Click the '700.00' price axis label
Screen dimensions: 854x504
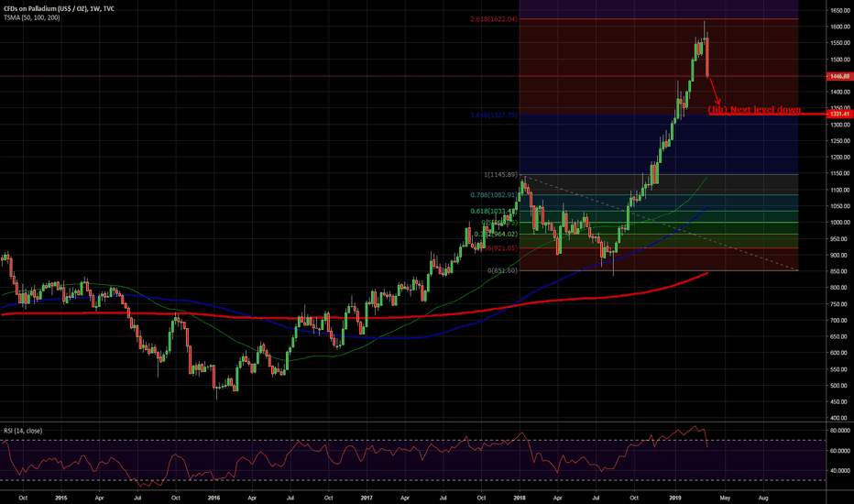point(839,321)
